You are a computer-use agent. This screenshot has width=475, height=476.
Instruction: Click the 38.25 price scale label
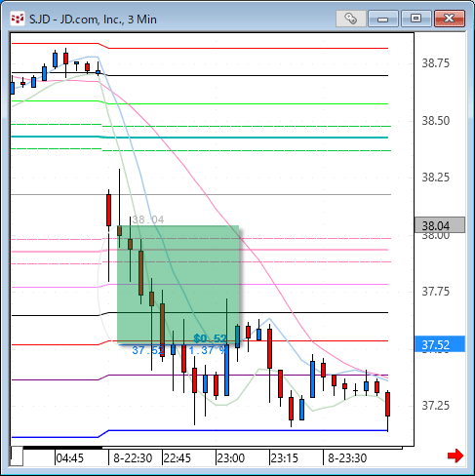coord(435,178)
